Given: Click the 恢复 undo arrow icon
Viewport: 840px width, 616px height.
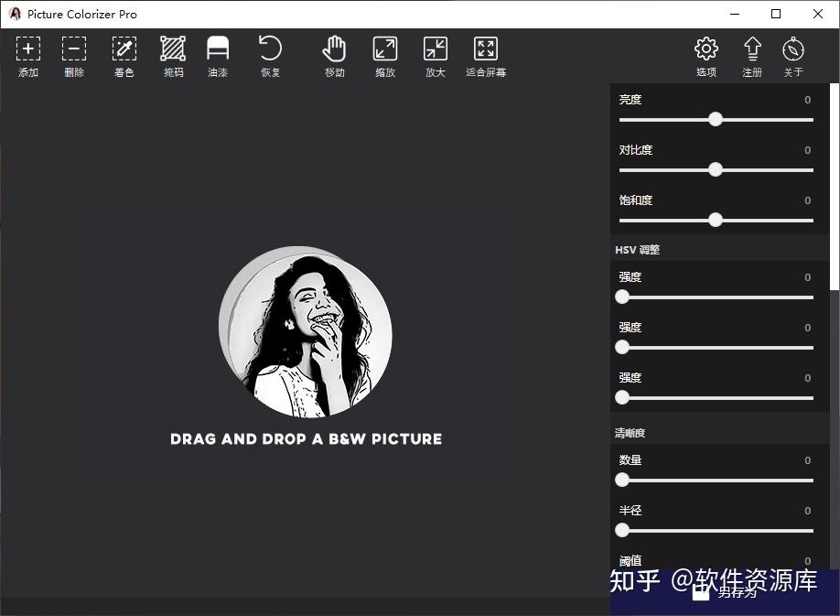Looking at the screenshot, I should (x=270, y=49).
